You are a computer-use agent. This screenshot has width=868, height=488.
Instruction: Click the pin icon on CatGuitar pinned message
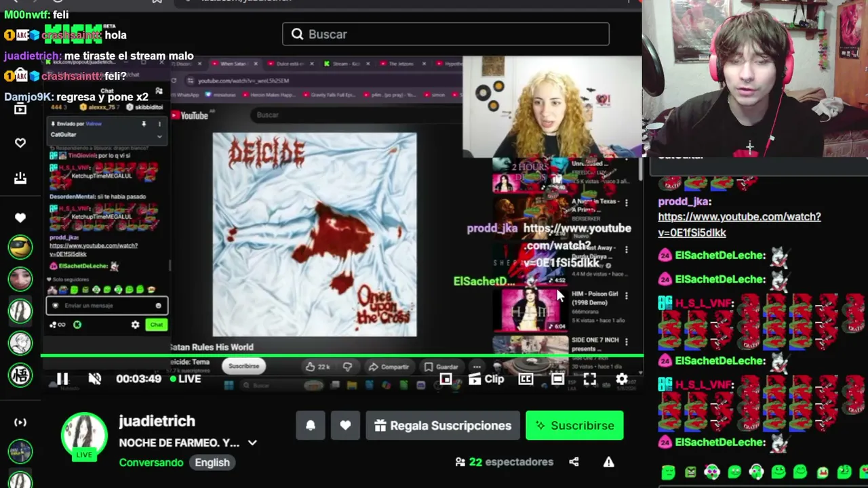pyautogui.click(x=144, y=124)
